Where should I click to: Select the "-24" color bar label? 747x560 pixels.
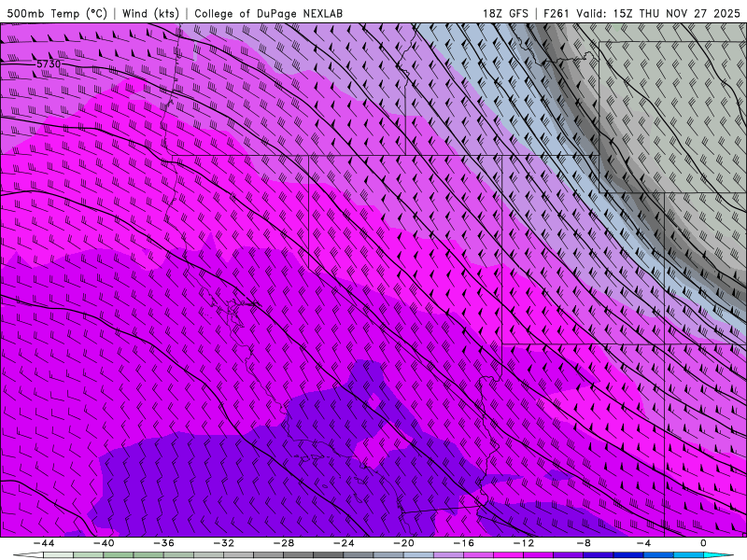tap(344, 543)
